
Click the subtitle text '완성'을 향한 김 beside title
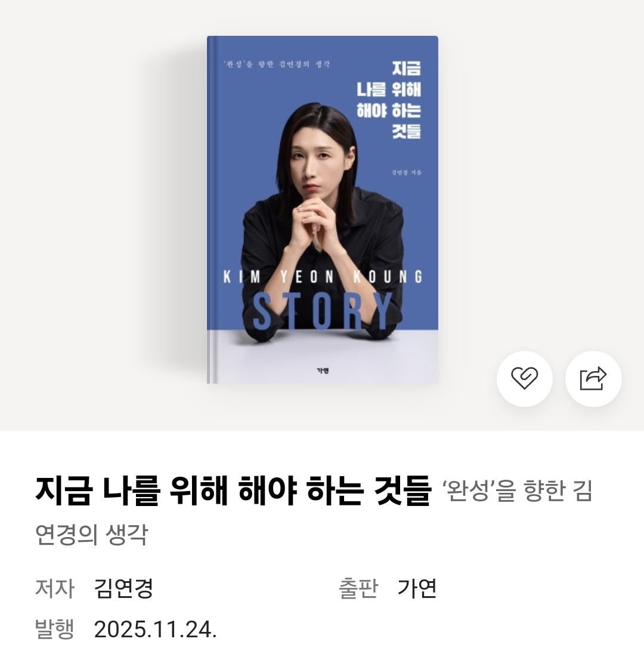coord(517,491)
